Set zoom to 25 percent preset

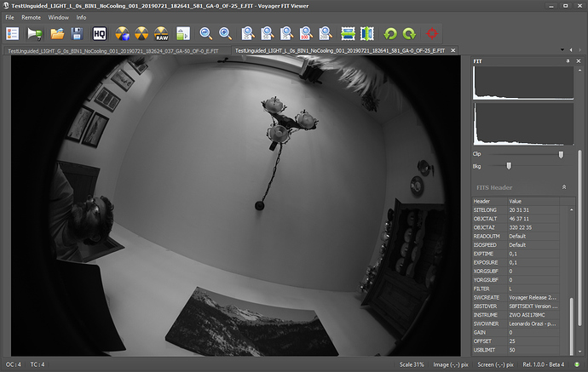pos(248,34)
